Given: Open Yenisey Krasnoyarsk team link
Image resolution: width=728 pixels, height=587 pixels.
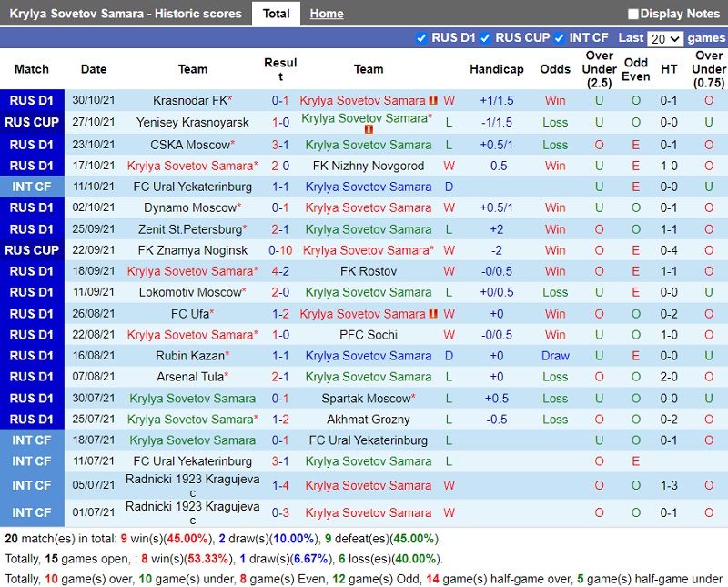Looking at the screenshot, I should [x=192, y=122].
